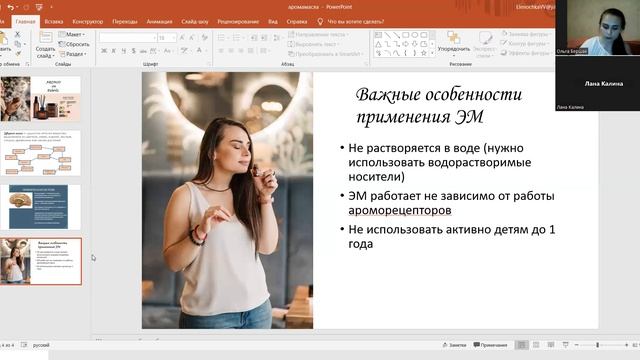This screenshot has height=360, width=640.
Task: Open the add columns dropdown
Action: tap(264, 51)
